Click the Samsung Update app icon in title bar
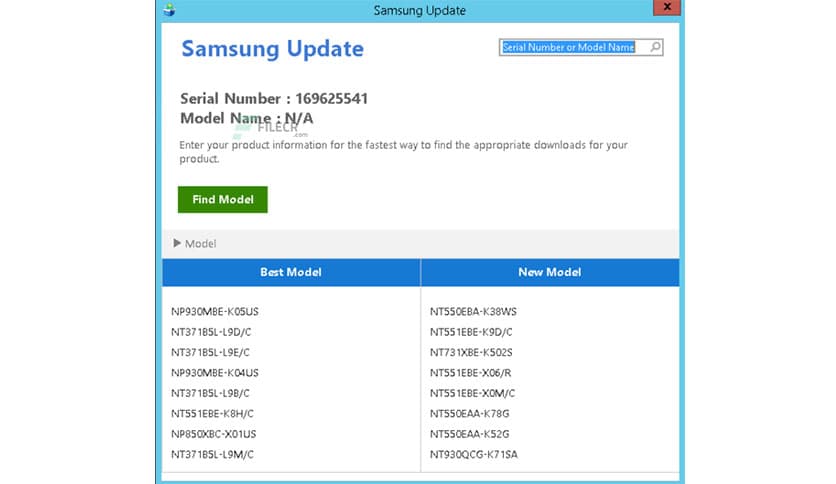The image size is (836, 484). click(170, 10)
